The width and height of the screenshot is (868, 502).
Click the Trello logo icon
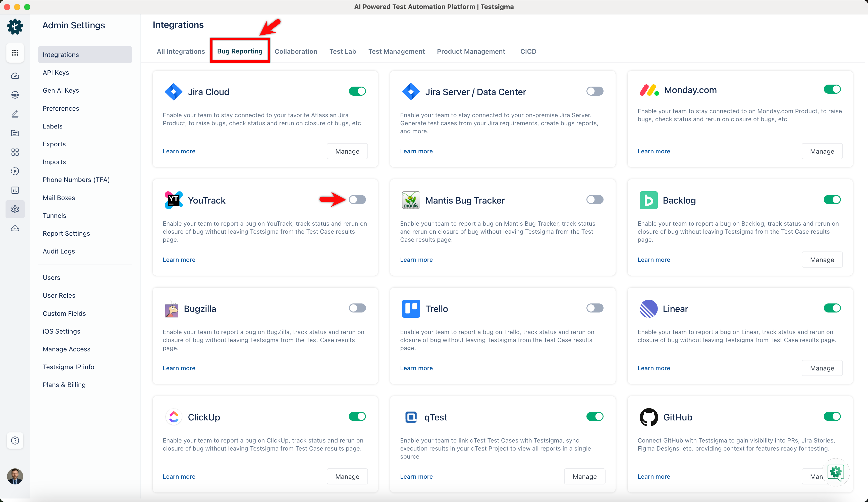coord(411,309)
